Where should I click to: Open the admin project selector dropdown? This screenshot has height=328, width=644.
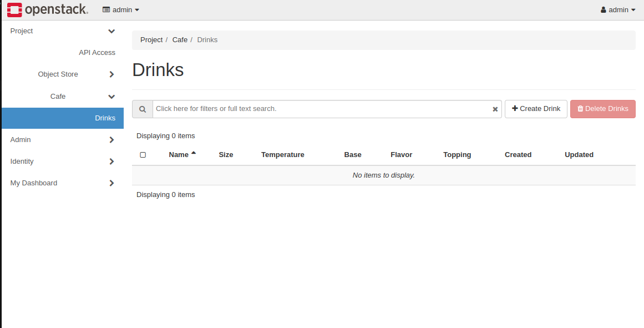point(121,9)
